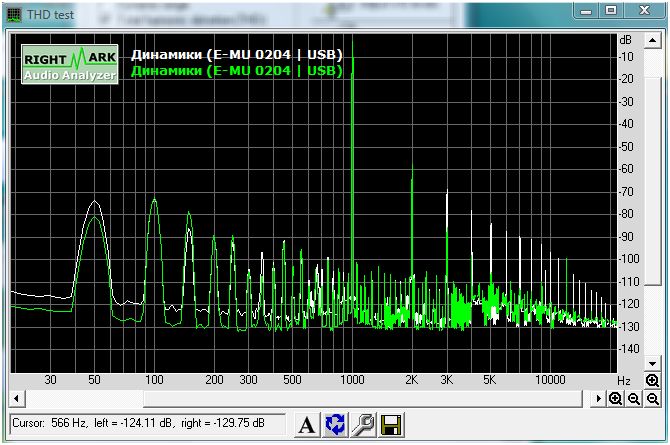Screen dimensions: 670x445
Task: Click the Cursor readout status field
Action: [147, 424]
